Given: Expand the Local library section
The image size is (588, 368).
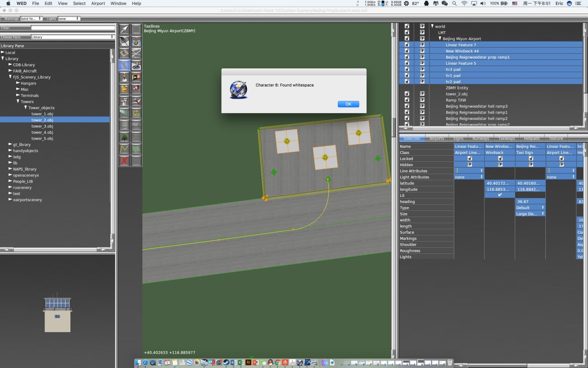Looking at the screenshot, I should tap(3, 52).
